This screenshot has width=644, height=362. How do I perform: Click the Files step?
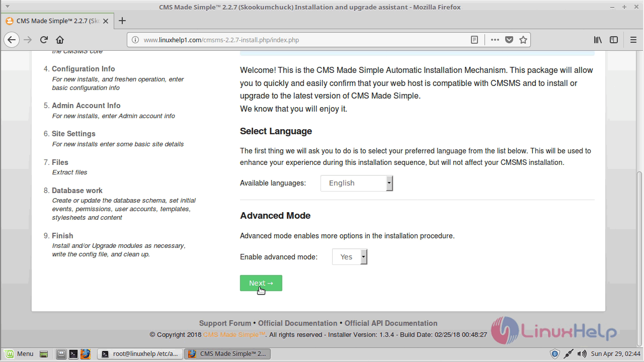coord(60,162)
